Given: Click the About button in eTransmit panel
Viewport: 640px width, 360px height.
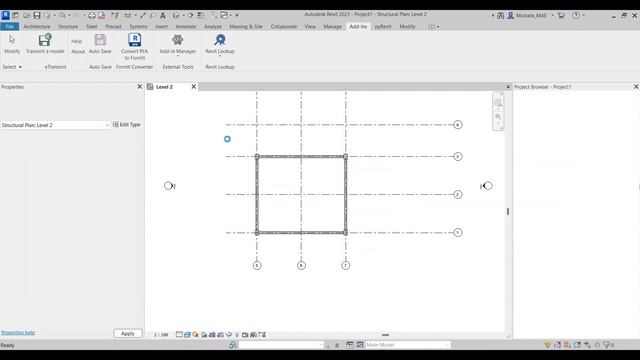Looking at the screenshot, I should tap(78, 52).
